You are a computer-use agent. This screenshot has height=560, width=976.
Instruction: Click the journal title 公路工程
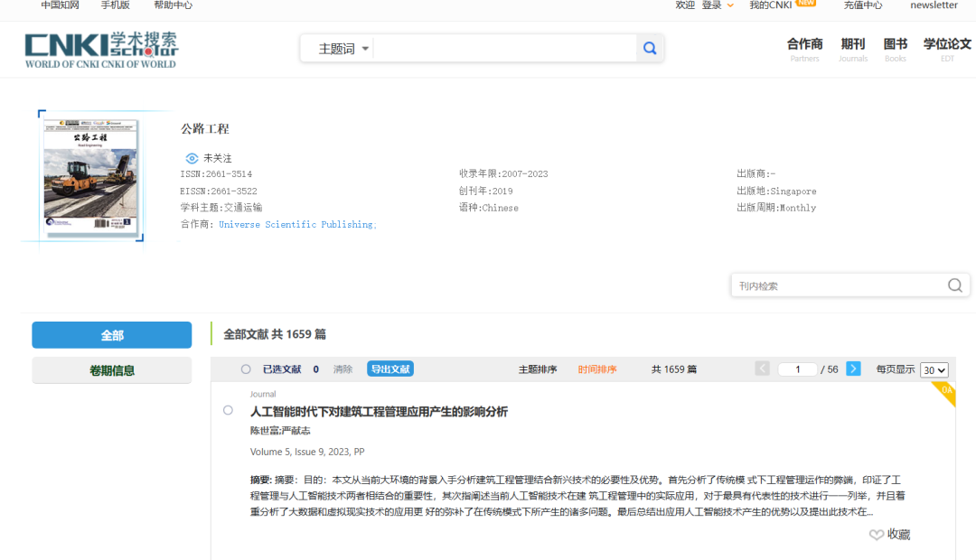point(205,129)
